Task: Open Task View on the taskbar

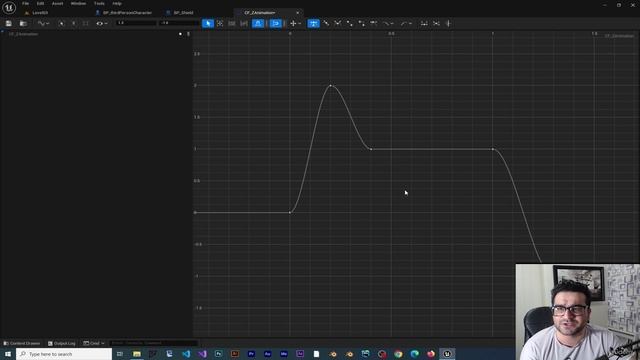Action: point(120,354)
